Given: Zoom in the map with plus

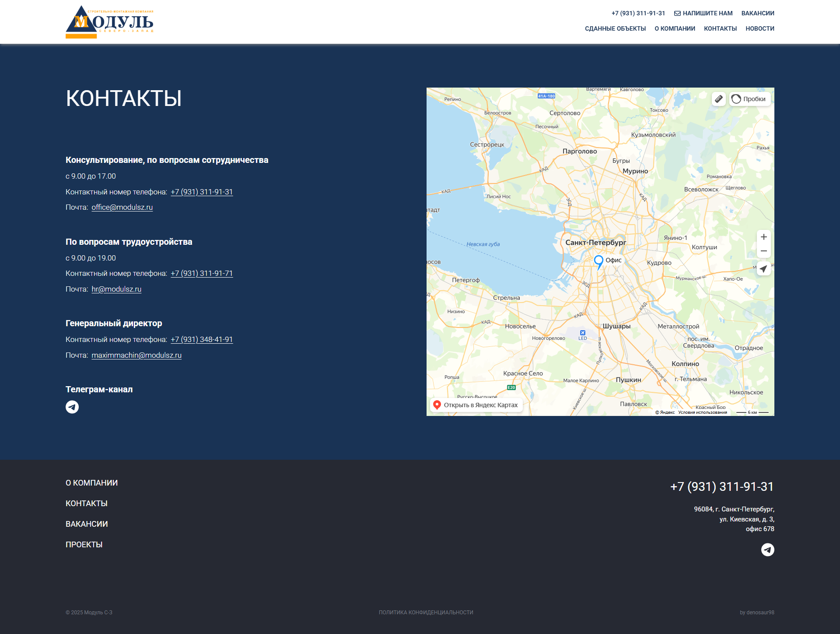Looking at the screenshot, I should pos(763,237).
